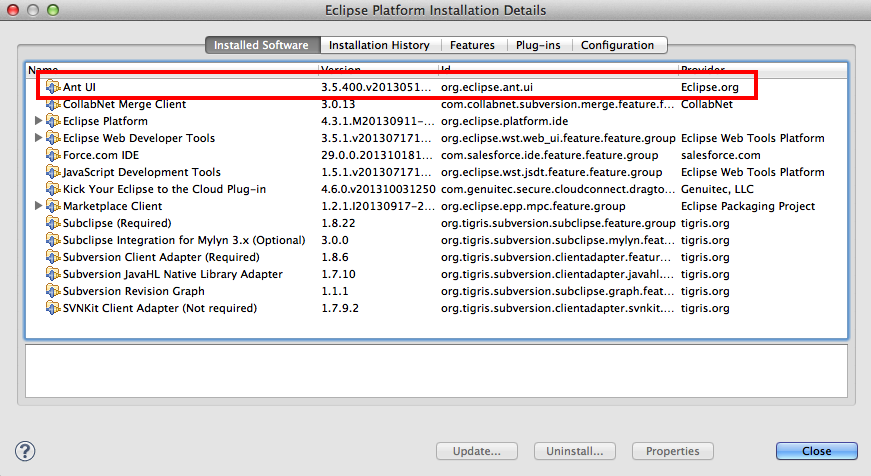Click the Uninstall... button

tap(574, 451)
